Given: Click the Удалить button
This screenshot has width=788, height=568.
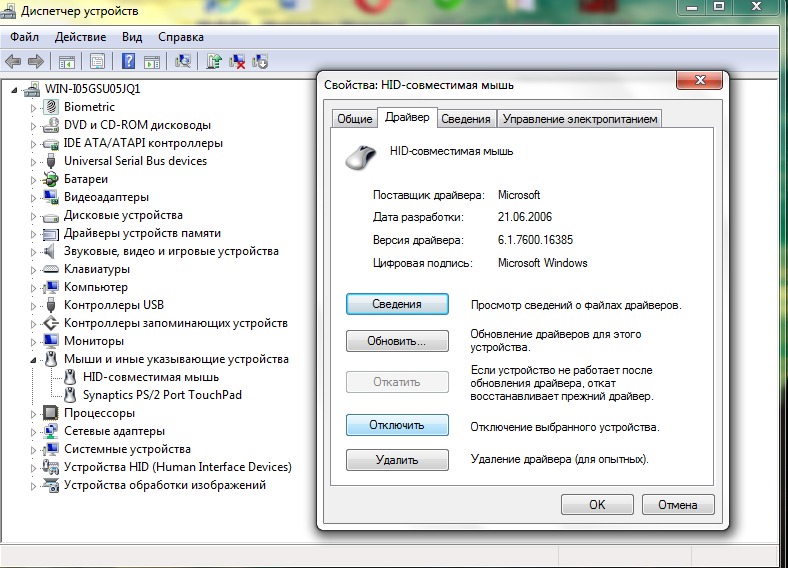Looking at the screenshot, I should pos(397,460).
